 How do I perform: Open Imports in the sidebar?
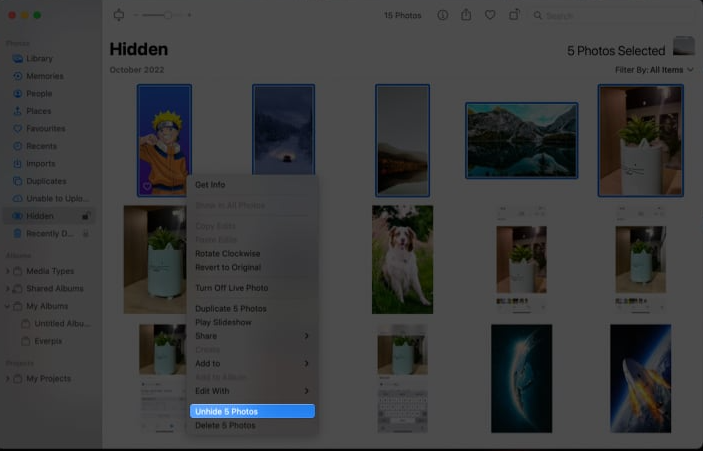tap(49, 164)
